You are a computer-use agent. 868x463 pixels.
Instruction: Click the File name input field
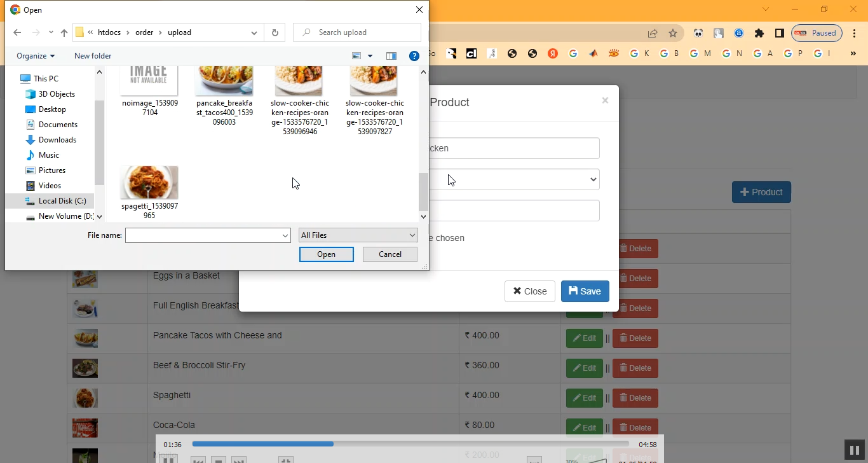(203, 235)
